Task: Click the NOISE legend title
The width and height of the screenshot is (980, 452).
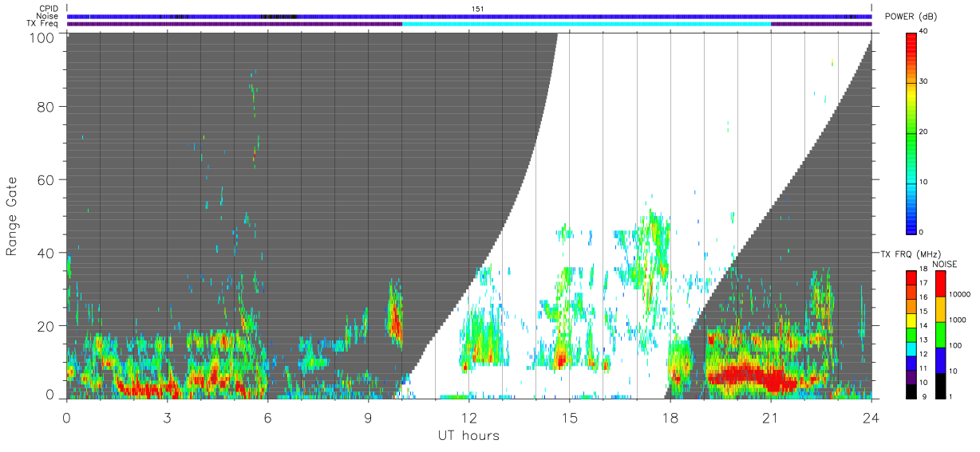Action: [x=945, y=264]
